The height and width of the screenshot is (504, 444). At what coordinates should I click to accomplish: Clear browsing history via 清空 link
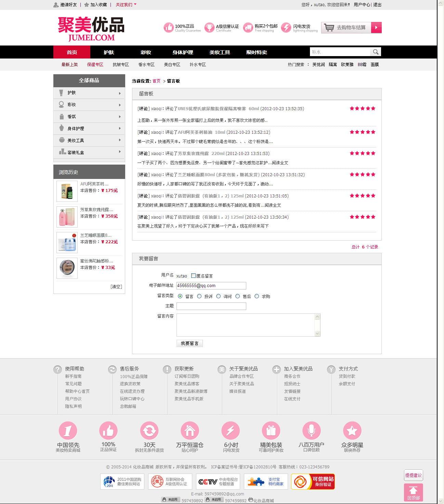point(116,287)
